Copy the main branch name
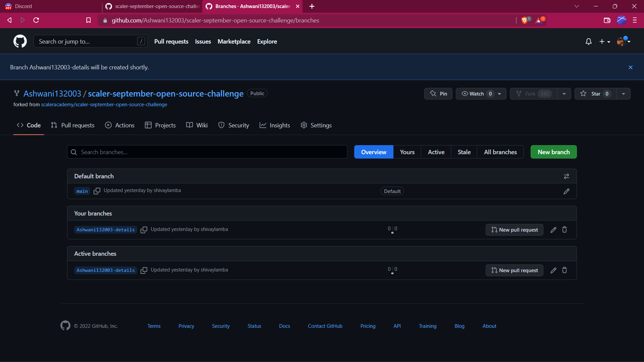644x362 pixels. pyautogui.click(x=97, y=191)
